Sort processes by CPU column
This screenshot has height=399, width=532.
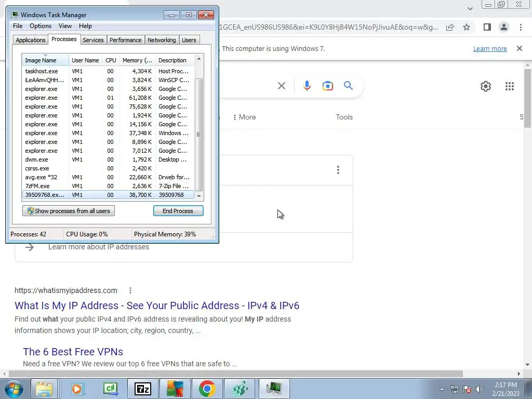pyautogui.click(x=111, y=60)
